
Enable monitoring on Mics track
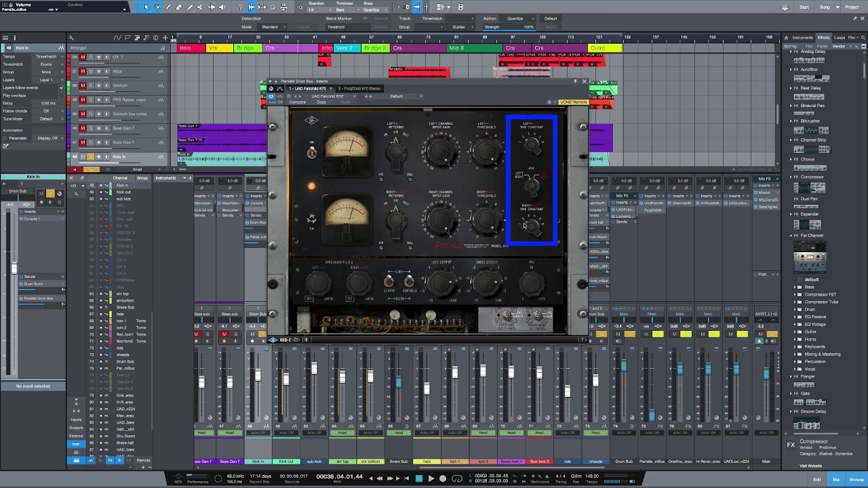pos(106,71)
